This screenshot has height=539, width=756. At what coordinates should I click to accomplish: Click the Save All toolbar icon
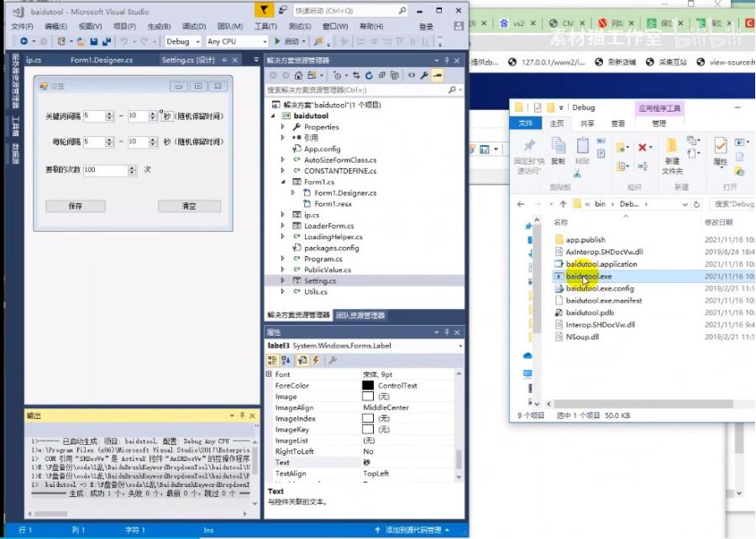tap(108, 41)
